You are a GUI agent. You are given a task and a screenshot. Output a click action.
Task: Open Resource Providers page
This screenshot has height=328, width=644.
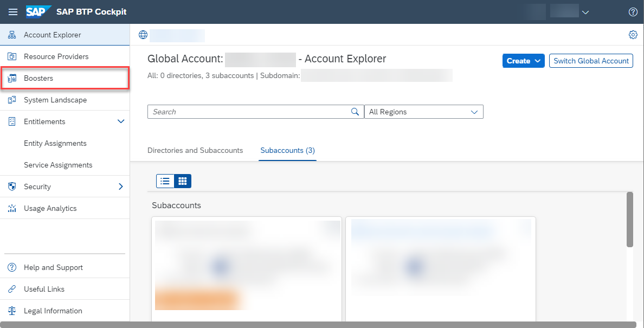65,56
